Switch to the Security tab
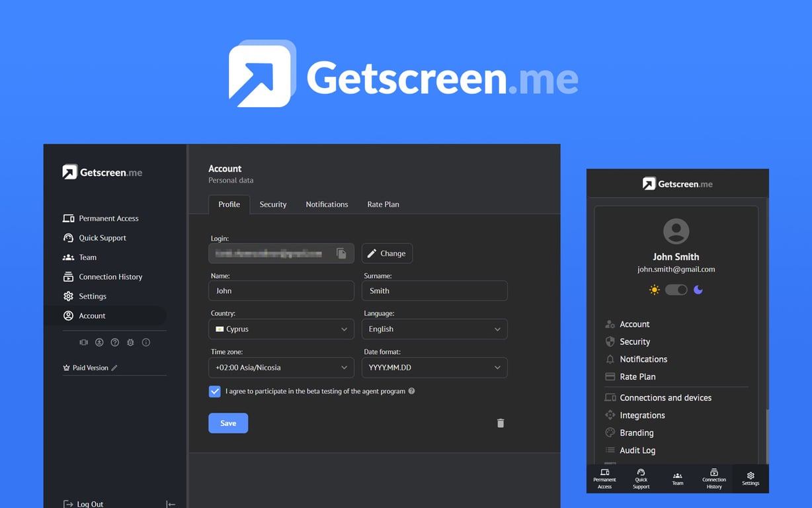This screenshot has height=508, width=812. 273,204
